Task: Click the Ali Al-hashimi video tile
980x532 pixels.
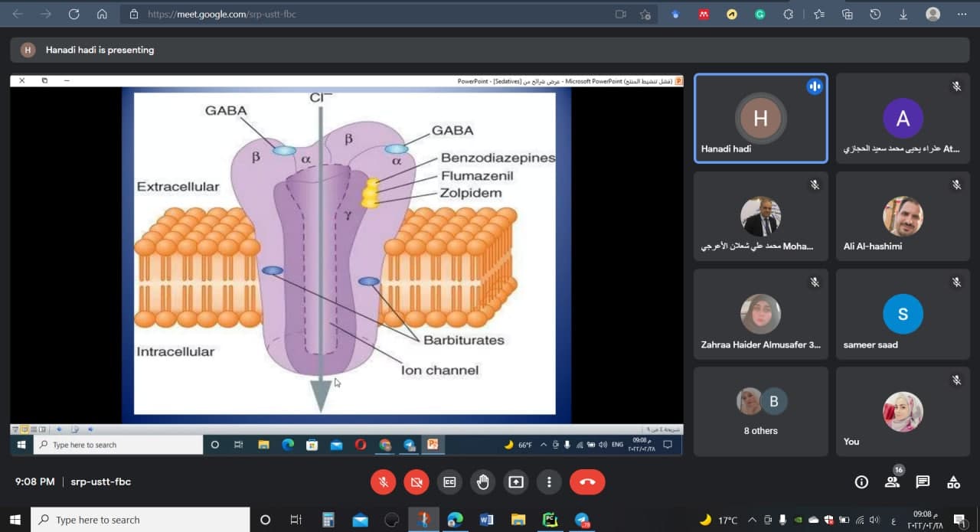Action: click(903, 217)
